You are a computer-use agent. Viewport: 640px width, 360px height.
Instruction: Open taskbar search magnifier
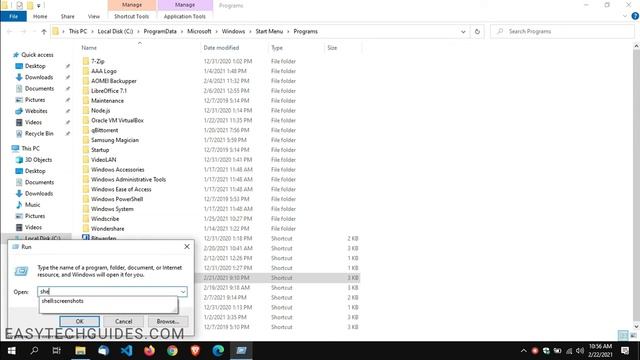click(x=34, y=351)
